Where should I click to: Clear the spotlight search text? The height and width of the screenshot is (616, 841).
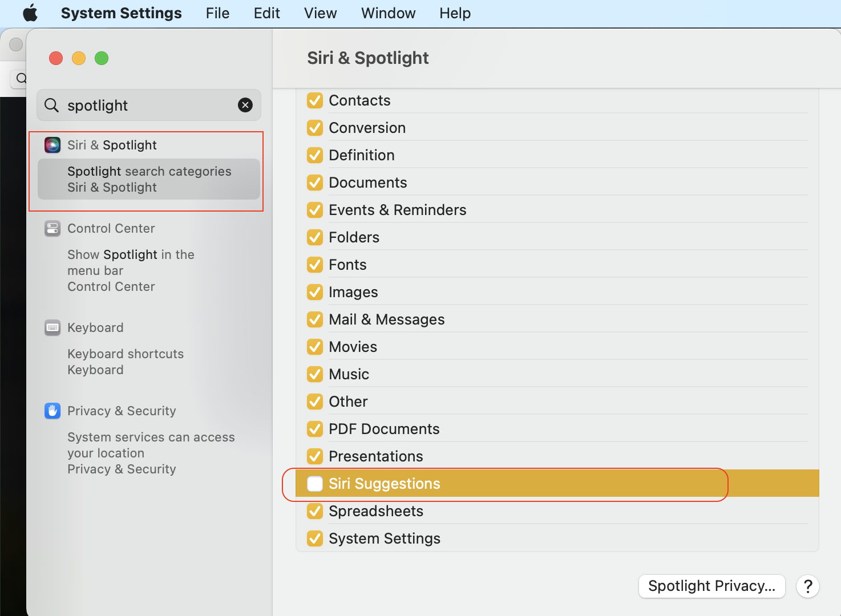245,105
